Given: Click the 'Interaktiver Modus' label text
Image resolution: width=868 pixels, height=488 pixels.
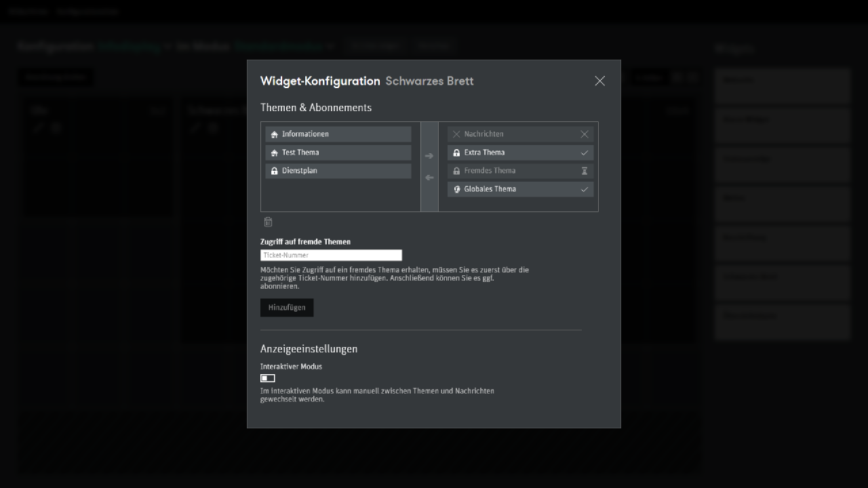Looking at the screenshot, I should tap(291, 366).
